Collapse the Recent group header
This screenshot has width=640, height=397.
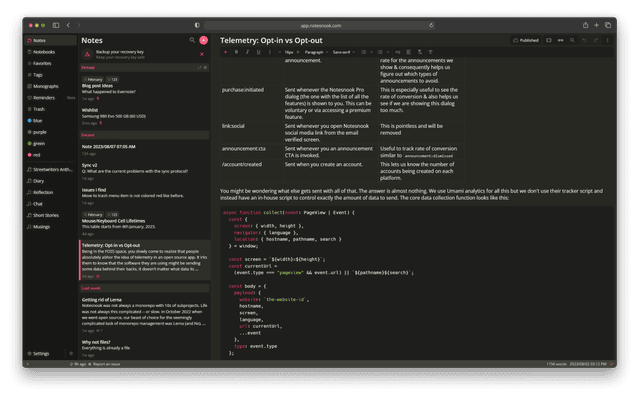click(144, 135)
